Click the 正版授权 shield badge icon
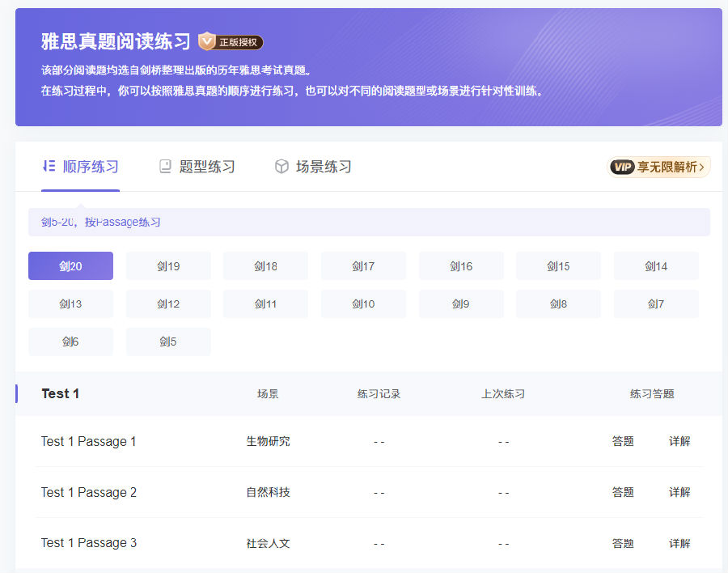Viewport: 728px width, 573px height. pyautogui.click(x=208, y=41)
